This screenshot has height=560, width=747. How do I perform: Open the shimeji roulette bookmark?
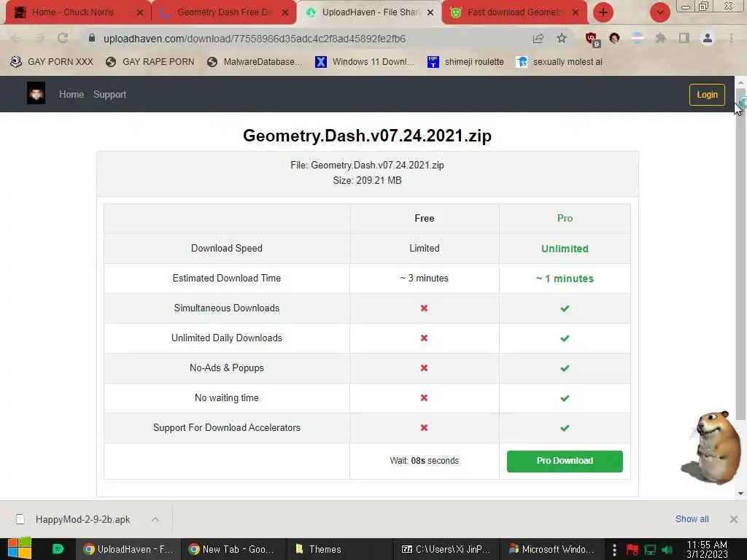click(465, 62)
